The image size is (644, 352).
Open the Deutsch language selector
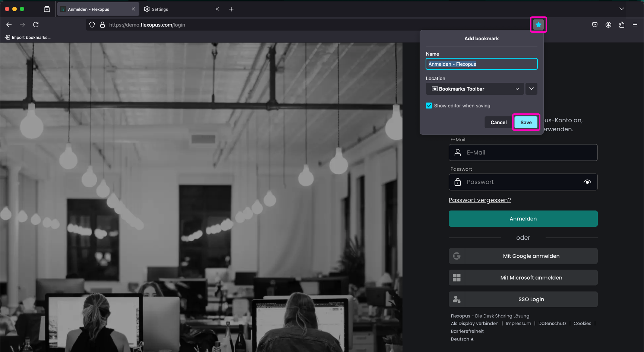tap(462, 339)
